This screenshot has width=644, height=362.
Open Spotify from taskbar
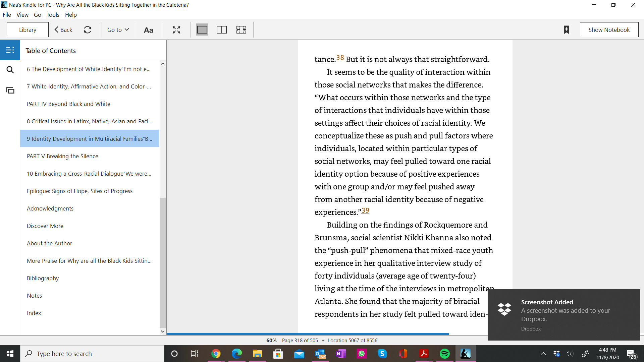click(x=445, y=354)
